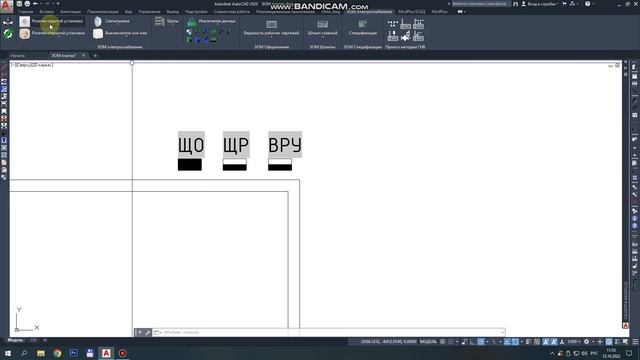Click the Спецификация button label
Image resolution: width=640 pixels, height=360 pixels.
tap(363, 33)
